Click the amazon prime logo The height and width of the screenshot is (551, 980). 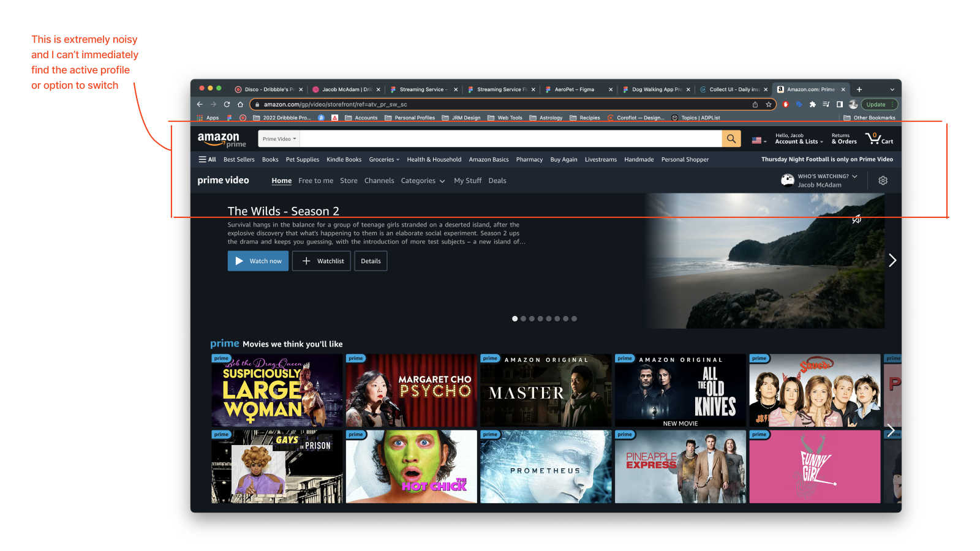point(221,138)
